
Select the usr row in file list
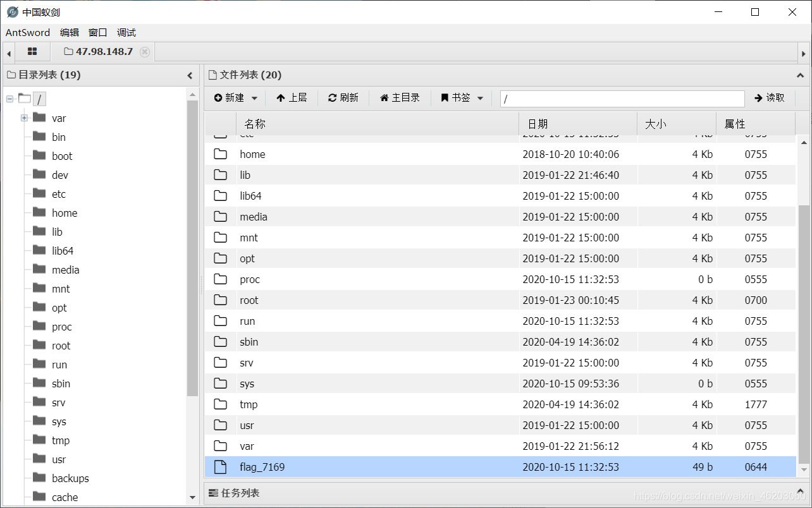(x=500, y=425)
